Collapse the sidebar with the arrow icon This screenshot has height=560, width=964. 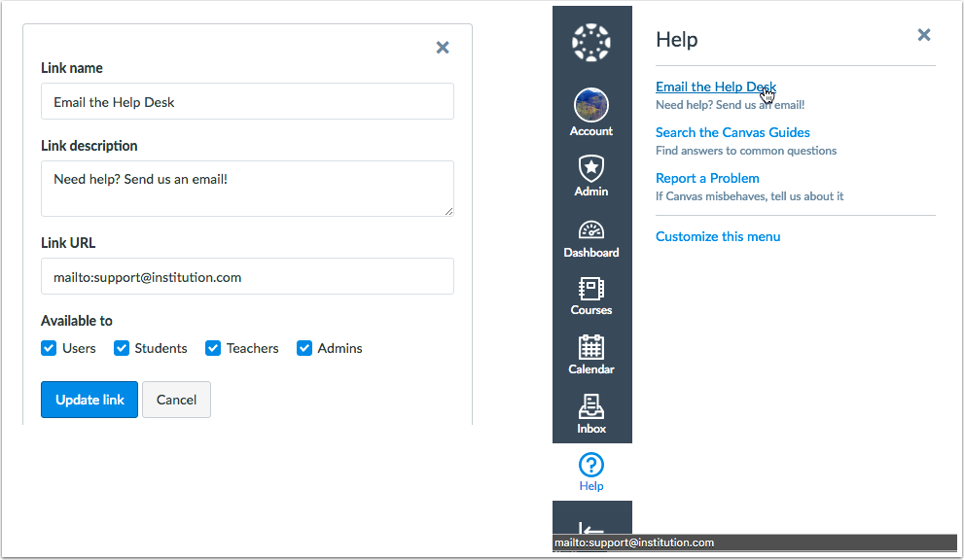tap(591, 525)
